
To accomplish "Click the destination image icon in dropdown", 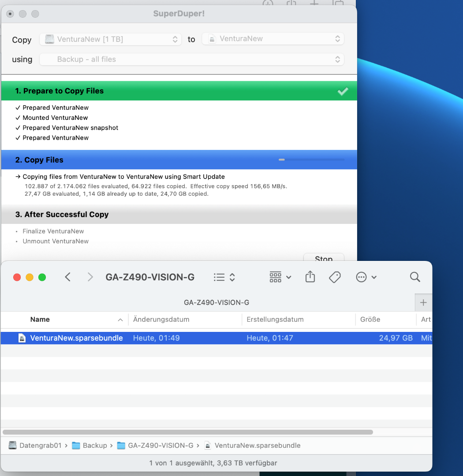I will click(212, 39).
